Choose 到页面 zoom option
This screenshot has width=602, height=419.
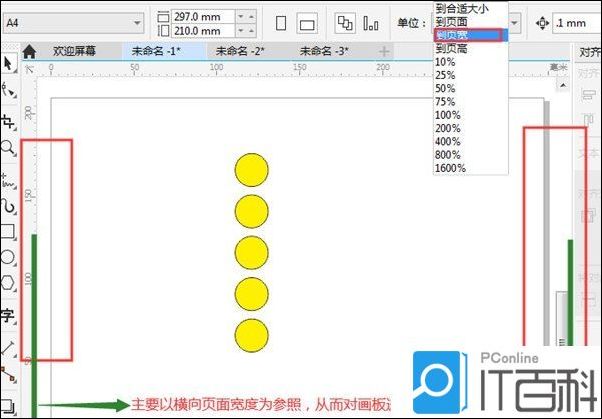tap(471, 22)
